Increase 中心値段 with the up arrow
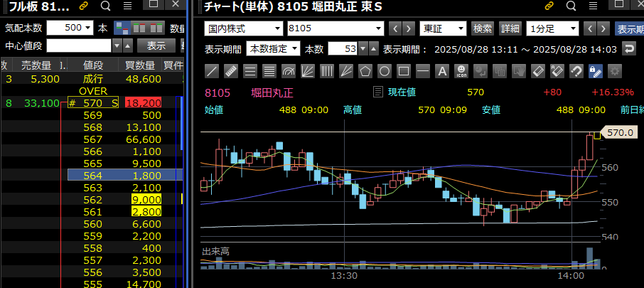The width and height of the screenshot is (644, 288). click(x=128, y=46)
